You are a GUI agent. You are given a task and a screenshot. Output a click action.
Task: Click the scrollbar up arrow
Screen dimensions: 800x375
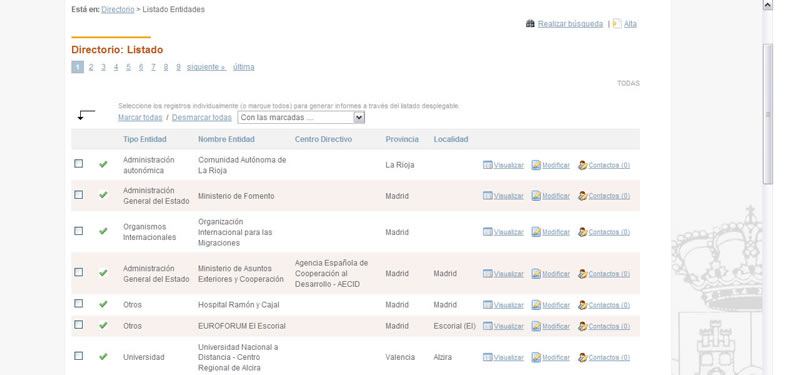pos(768,5)
